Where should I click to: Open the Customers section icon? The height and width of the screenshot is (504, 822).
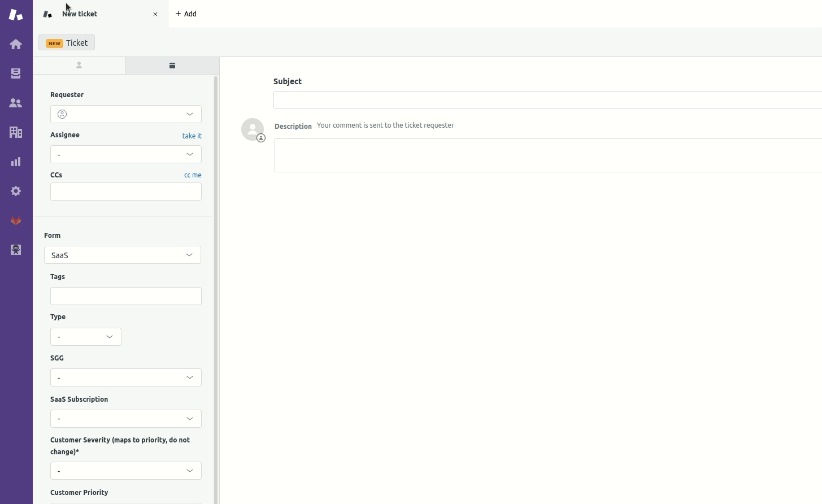[16, 103]
